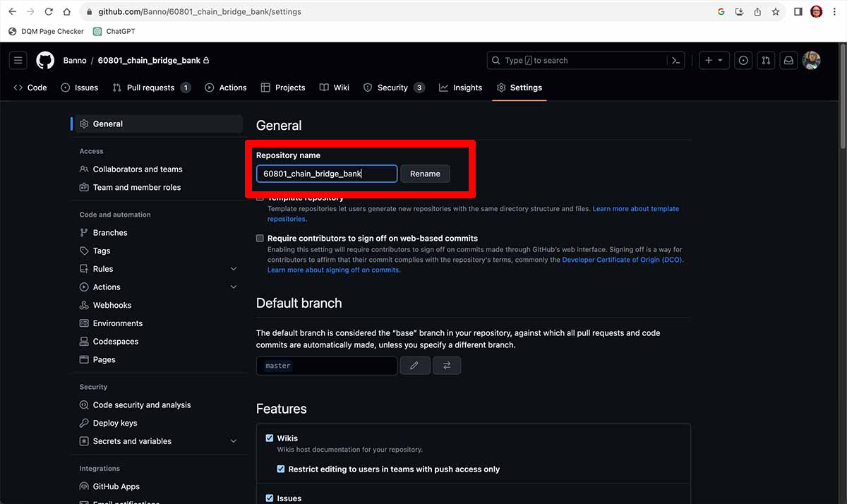
Task: Open the create new plus dropdown
Action: 714,61
